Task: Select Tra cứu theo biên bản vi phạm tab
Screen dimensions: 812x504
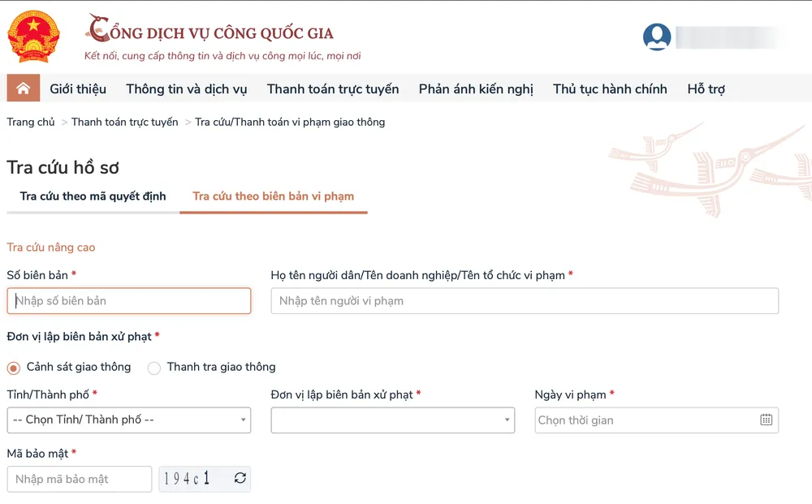Action: coord(273,196)
